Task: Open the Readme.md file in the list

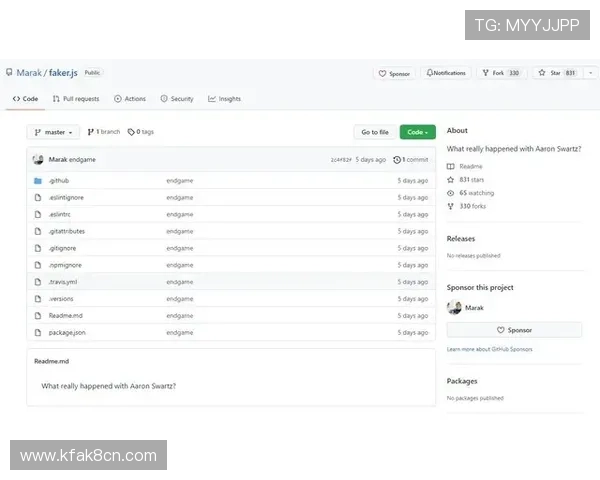Action: (65, 315)
